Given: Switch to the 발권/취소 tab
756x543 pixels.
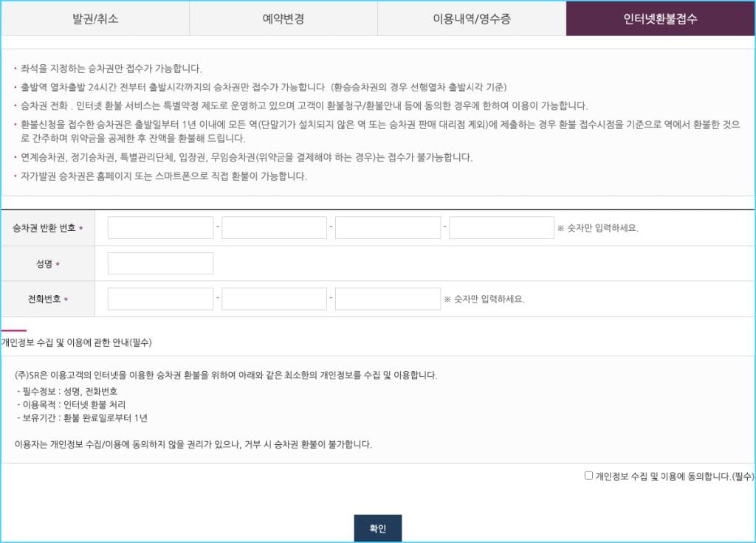Looking at the screenshot, I should (x=96, y=18).
